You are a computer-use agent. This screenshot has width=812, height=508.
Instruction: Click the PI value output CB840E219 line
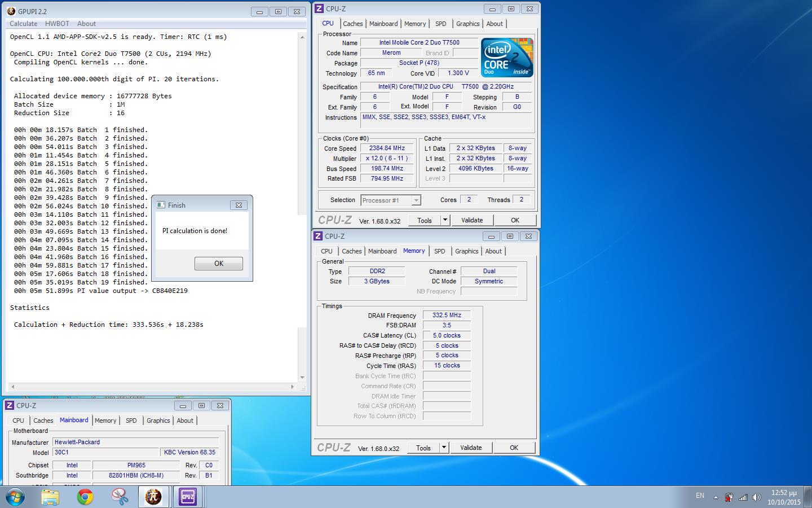coord(101,291)
